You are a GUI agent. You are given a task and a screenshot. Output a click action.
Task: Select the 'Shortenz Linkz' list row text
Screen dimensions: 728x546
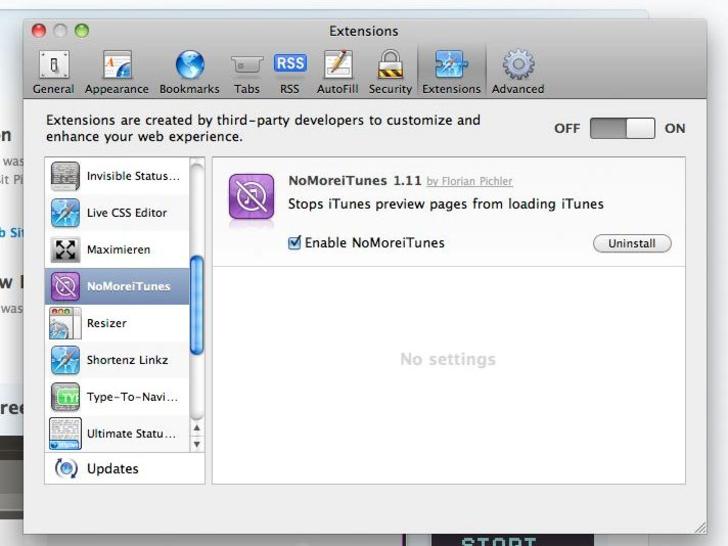pyautogui.click(x=127, y=360)
